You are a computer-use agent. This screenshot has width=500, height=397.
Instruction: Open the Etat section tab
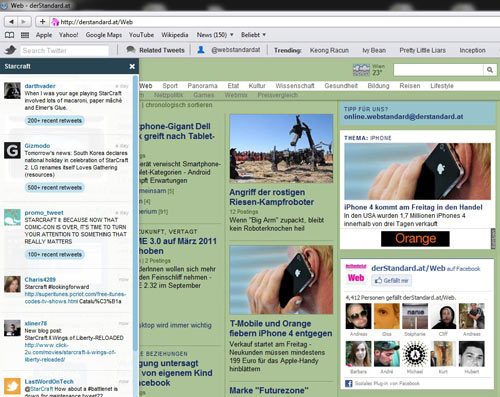[x=233, y=86]
